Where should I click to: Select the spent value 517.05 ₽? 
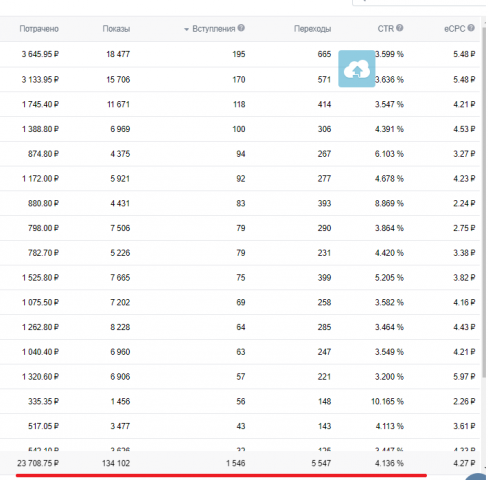click(43, 426)
